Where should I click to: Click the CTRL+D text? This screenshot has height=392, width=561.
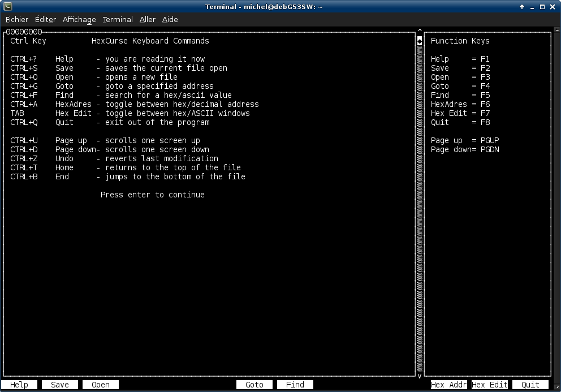coord(24,150)
